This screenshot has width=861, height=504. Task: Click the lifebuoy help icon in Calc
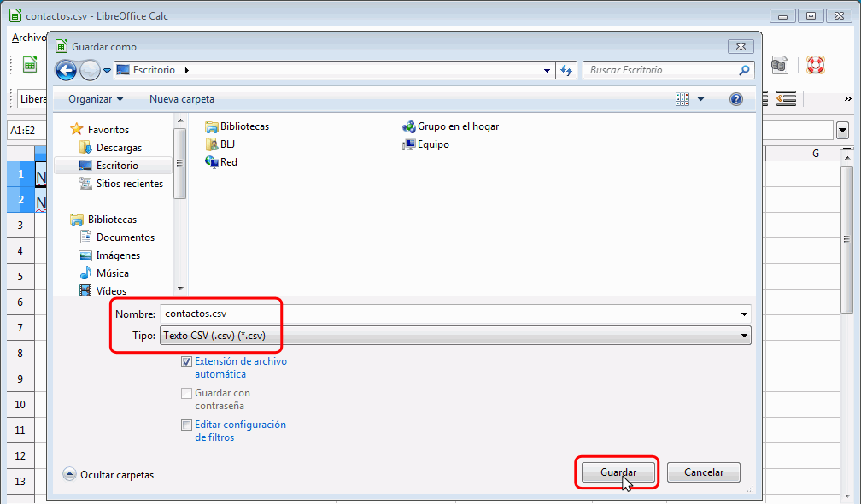(x=816, y=65)
